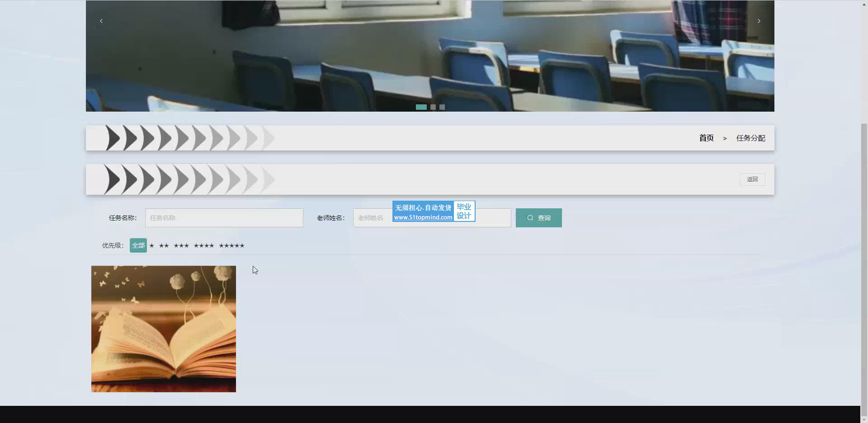This screenshot has height=423, width=868.
Task: Select the third carousel indicator
Action: [x=442, y=107]
